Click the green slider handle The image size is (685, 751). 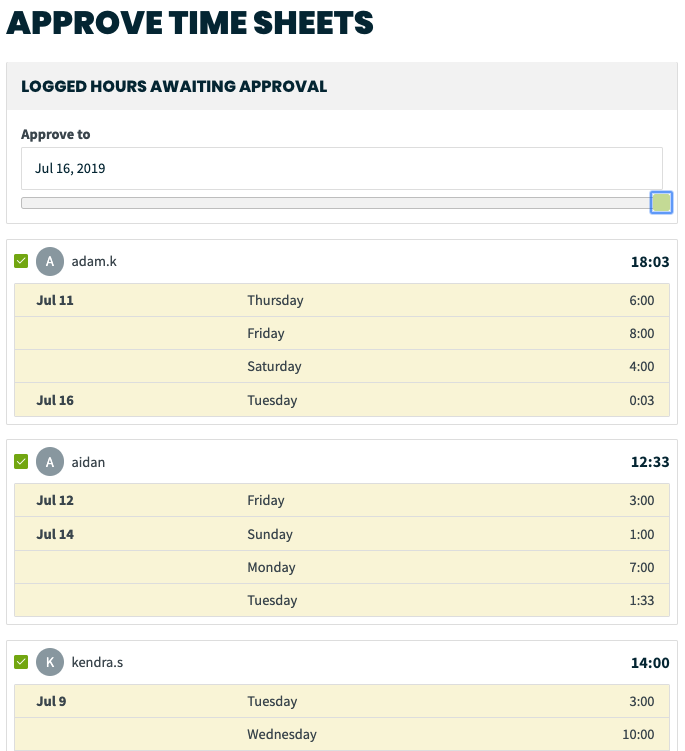click(x=661, y=203)
